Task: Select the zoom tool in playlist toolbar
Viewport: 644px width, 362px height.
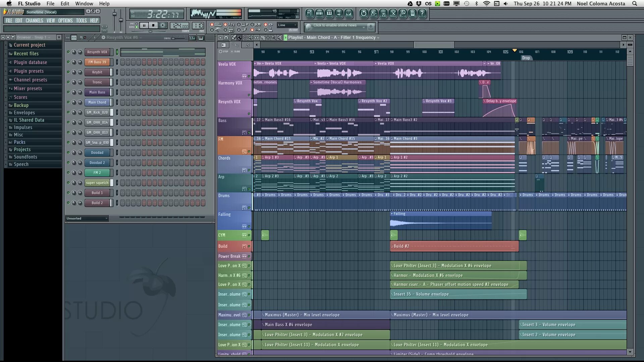Action: pyautogui.click(x=273, y=38)
